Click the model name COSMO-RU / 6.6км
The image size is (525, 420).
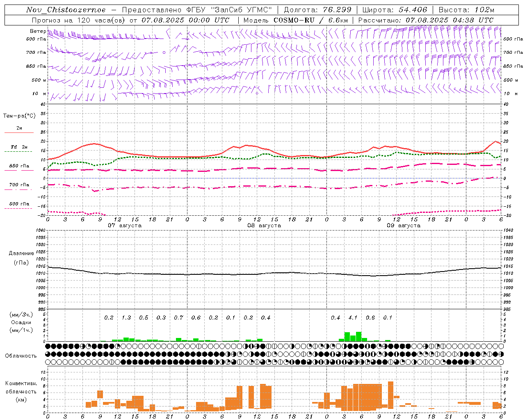[x=311, y=20]
